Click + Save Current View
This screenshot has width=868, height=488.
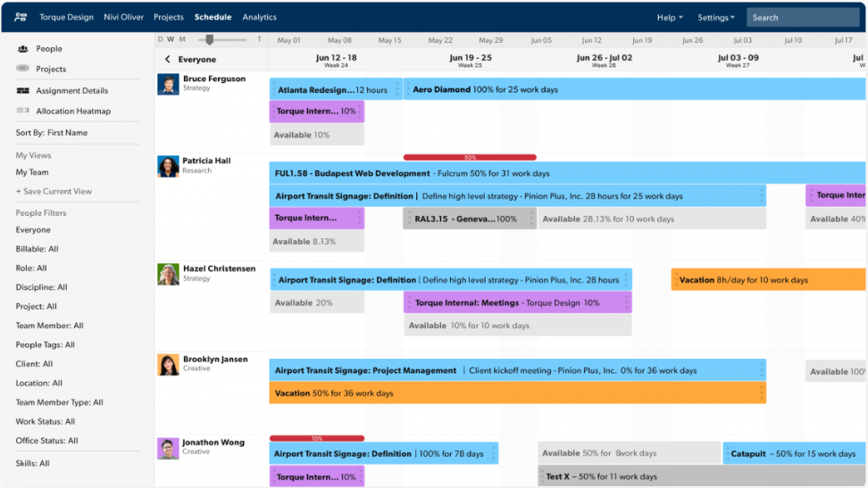(54, 192)
